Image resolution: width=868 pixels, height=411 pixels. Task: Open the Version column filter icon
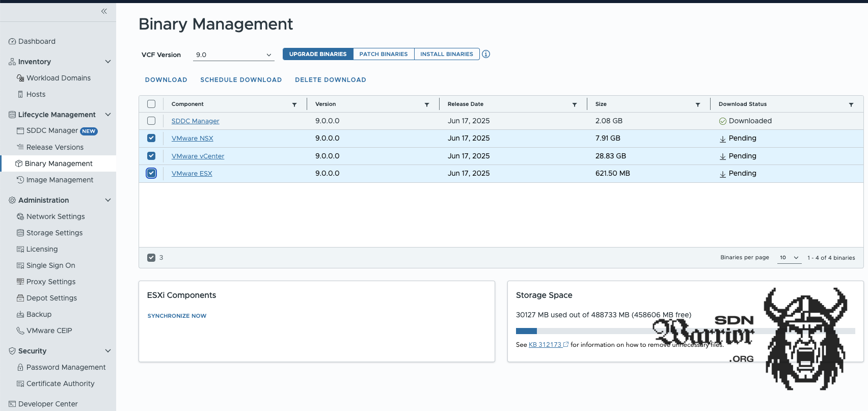[427, 104]
